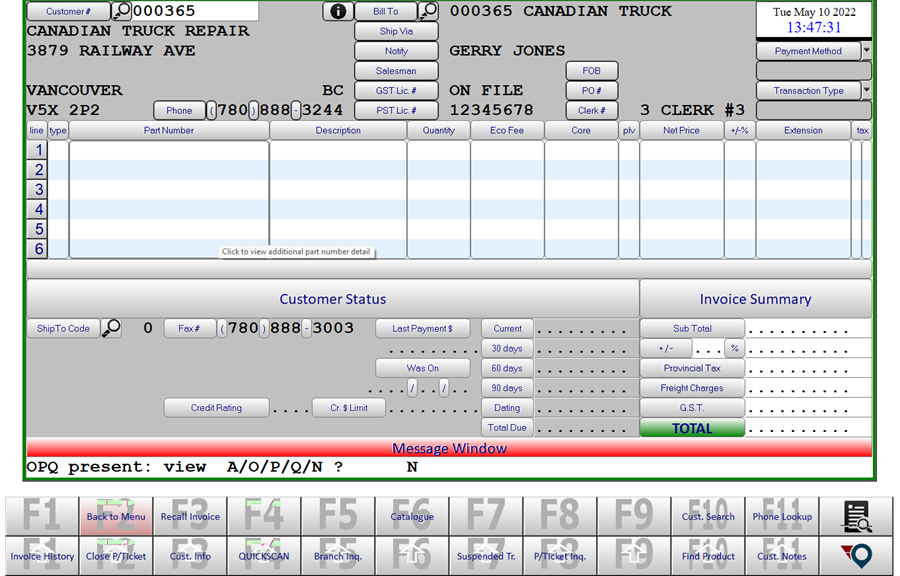Screen dimensions: 900x576
Task: Click the Clerk # button
Action: click(x=592, y=110)
